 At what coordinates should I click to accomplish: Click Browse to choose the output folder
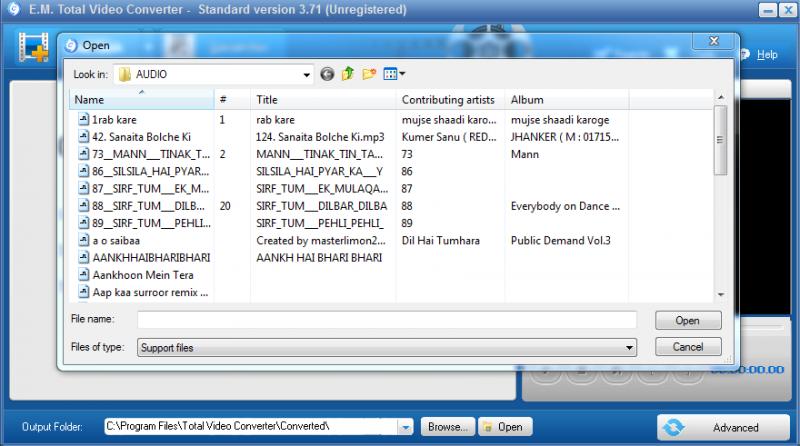(447, 427)
